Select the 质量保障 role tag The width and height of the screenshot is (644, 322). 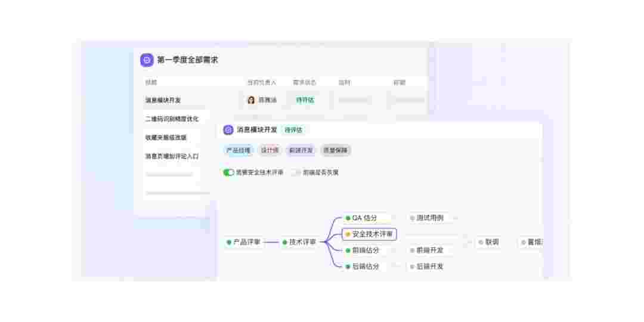tap(336, 150)
